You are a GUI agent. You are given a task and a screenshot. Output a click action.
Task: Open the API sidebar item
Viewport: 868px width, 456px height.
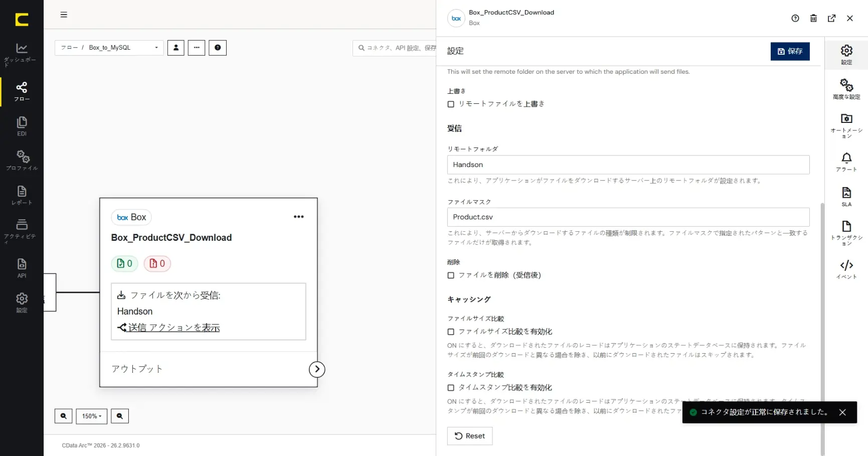(22, 268)
